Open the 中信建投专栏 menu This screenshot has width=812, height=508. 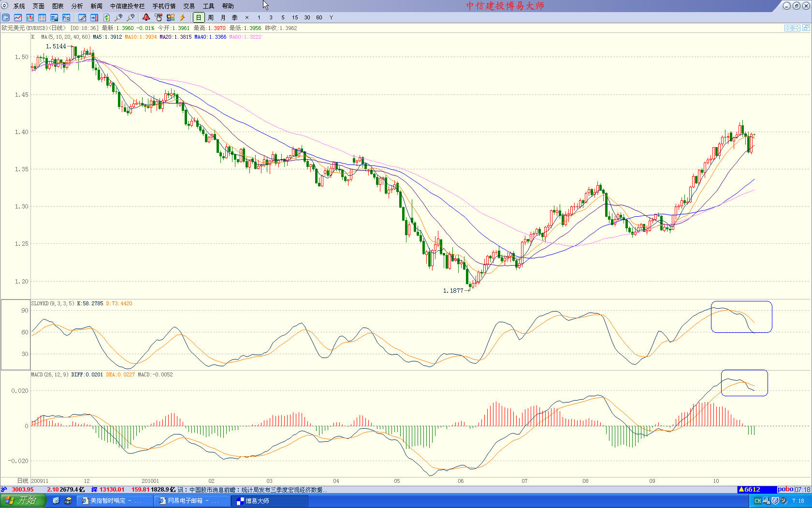coord(128,6)
